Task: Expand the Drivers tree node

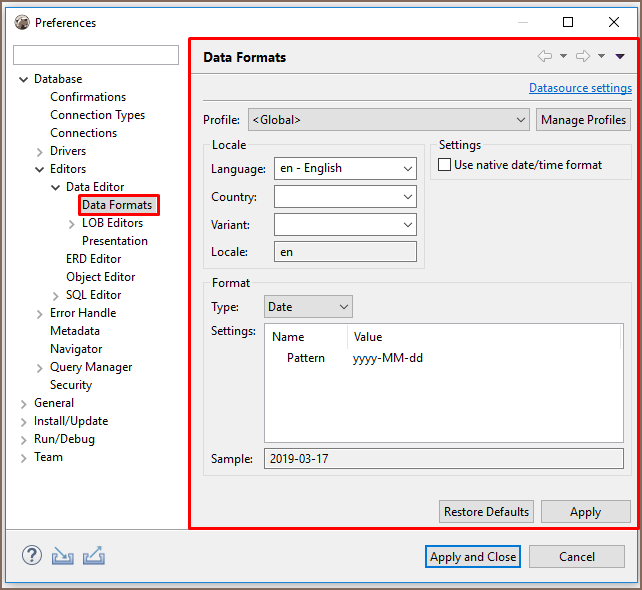Action: coord(39,152)
